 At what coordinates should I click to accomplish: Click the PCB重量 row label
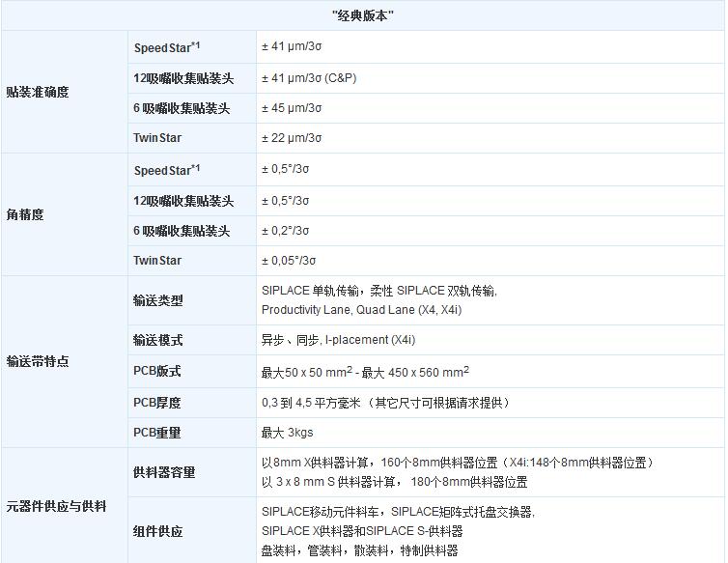157,433
